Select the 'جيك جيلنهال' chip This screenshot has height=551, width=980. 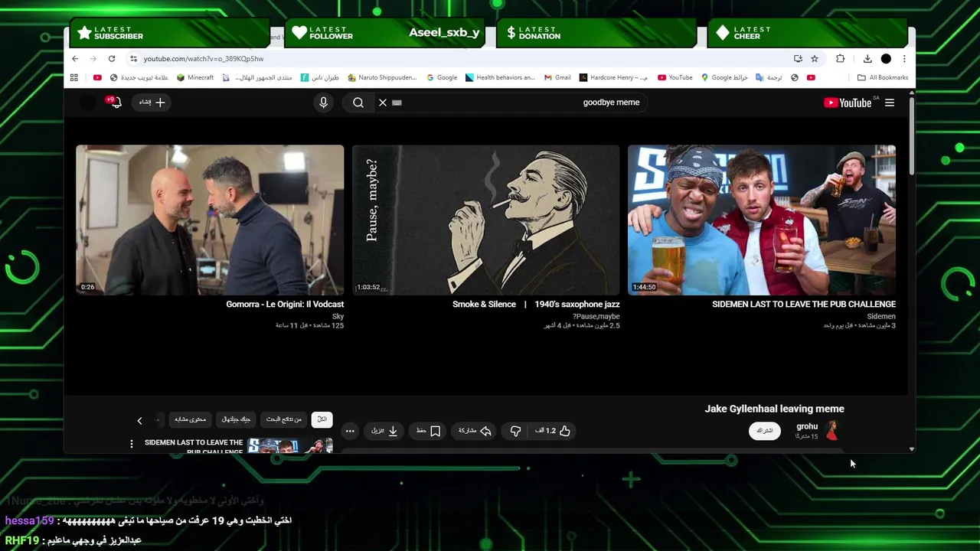point(237,419)
